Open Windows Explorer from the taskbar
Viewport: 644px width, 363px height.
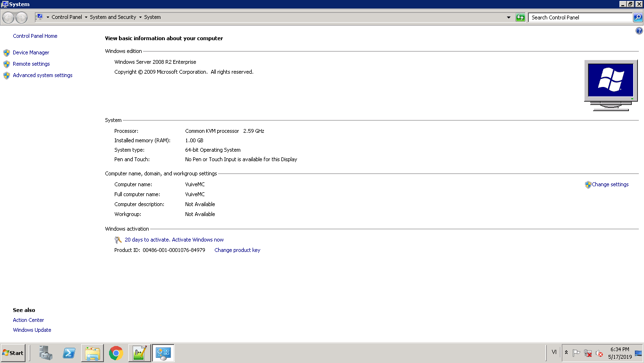tap(93, 353)
